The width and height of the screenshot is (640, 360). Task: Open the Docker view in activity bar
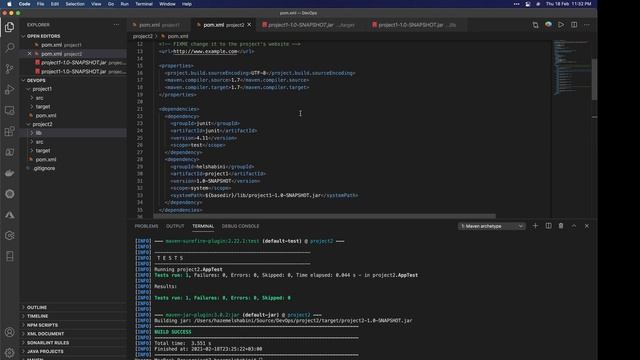click(x=9, y=173)
